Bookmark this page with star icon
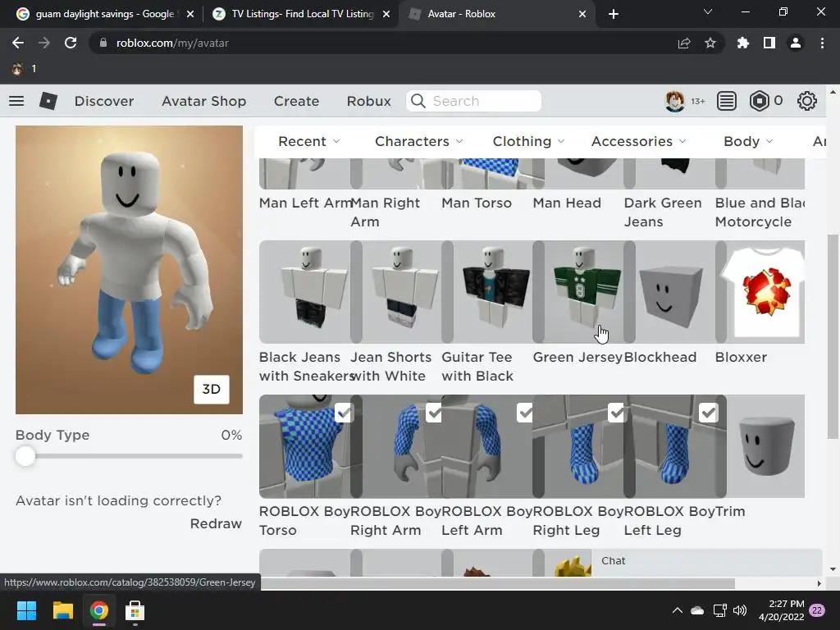 click(710, 43)
